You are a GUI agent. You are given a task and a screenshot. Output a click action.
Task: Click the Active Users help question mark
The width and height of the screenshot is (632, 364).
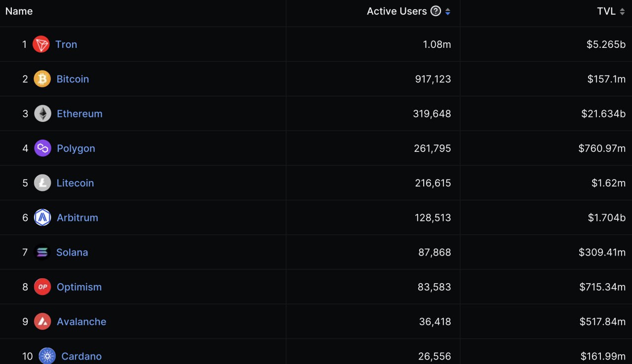[x=435, y=11]
